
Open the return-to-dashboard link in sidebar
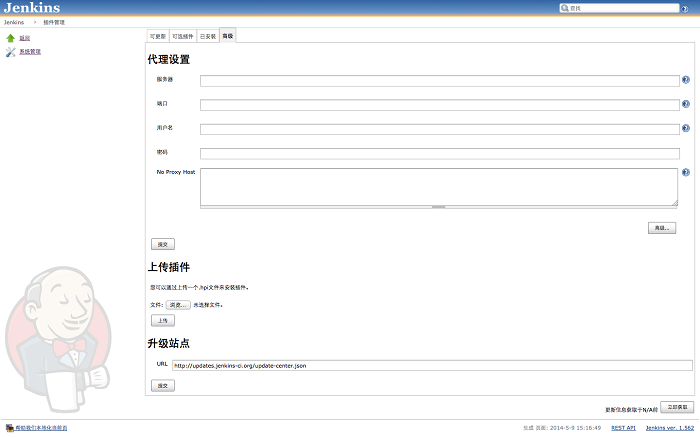pyautogui.click(x=25, y=38)
